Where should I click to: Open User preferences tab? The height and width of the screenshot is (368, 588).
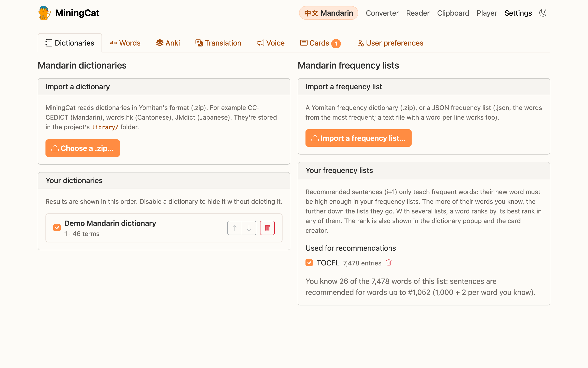[x=390, y=43]
